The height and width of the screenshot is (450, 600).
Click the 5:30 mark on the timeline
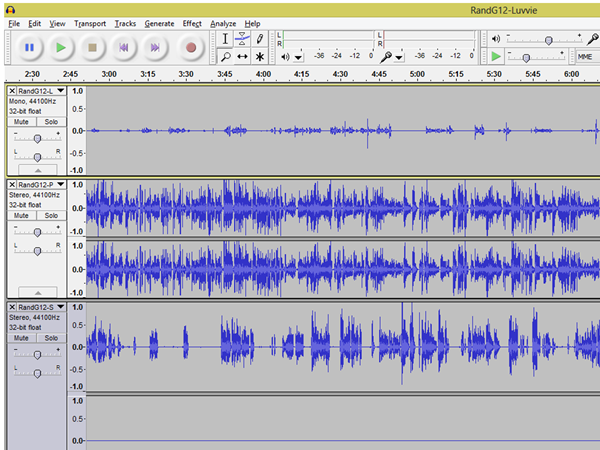point(494,74)
